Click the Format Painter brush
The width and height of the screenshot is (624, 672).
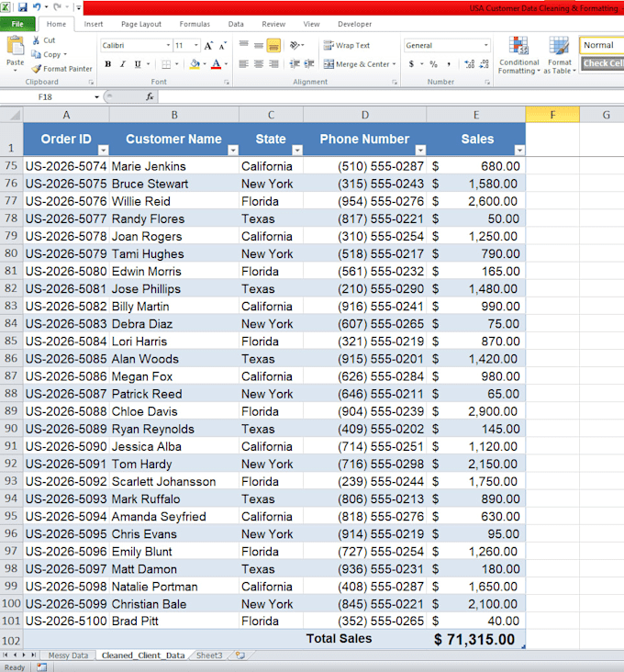(37, 69)
